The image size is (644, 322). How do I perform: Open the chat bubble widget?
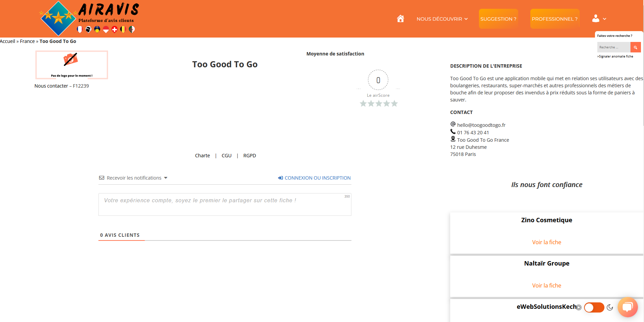[628, 307]
